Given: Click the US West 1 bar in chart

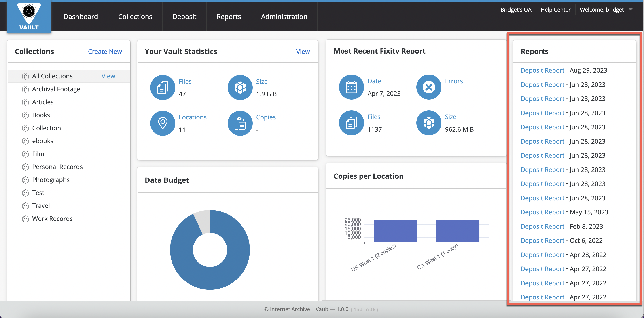Looking at the screenshot, I should pos(395,230).
